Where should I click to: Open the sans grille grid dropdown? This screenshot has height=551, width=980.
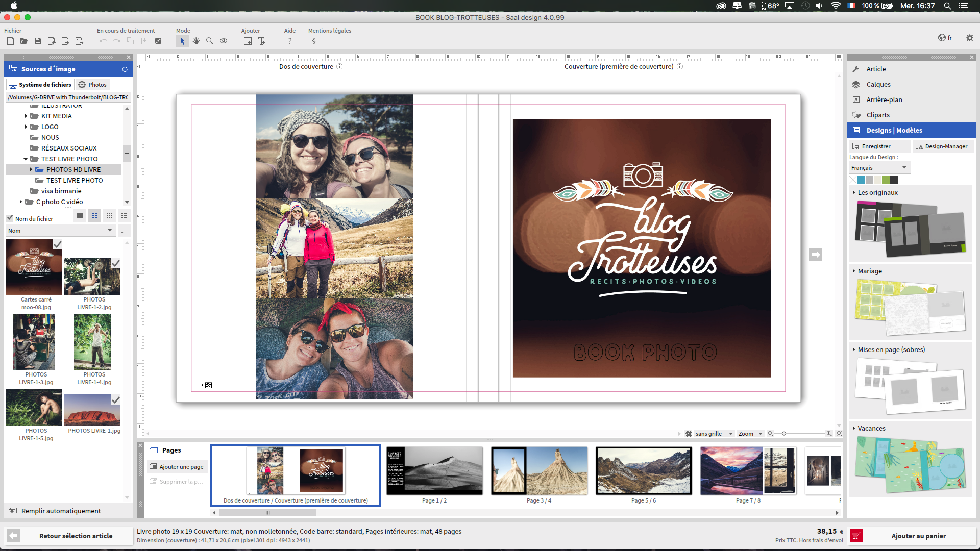tap(714, 434)
